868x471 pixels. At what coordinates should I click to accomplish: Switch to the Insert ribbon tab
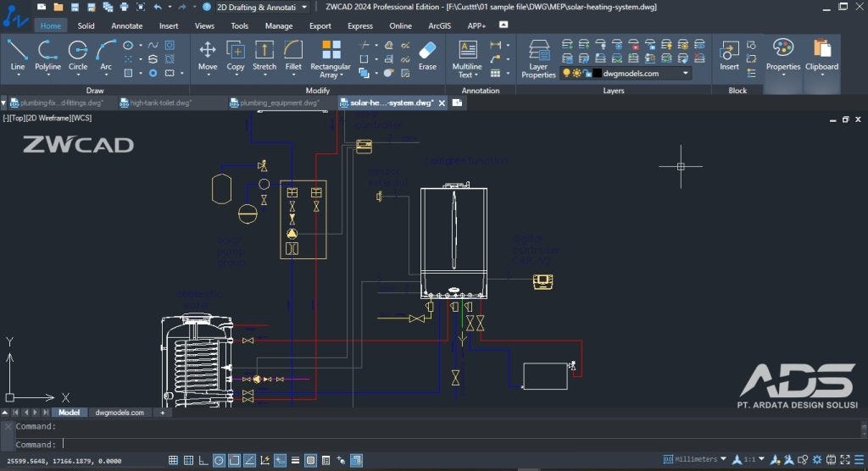point(169,26)
